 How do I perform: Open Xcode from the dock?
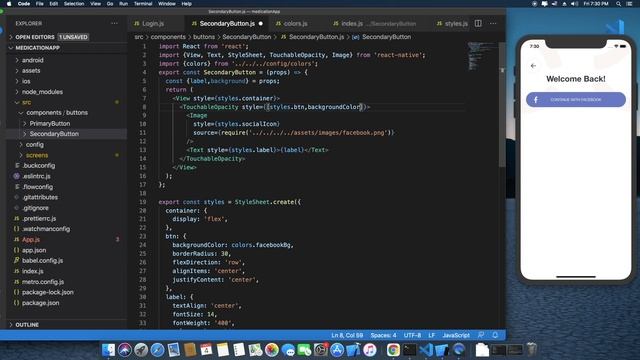point(353,350)
